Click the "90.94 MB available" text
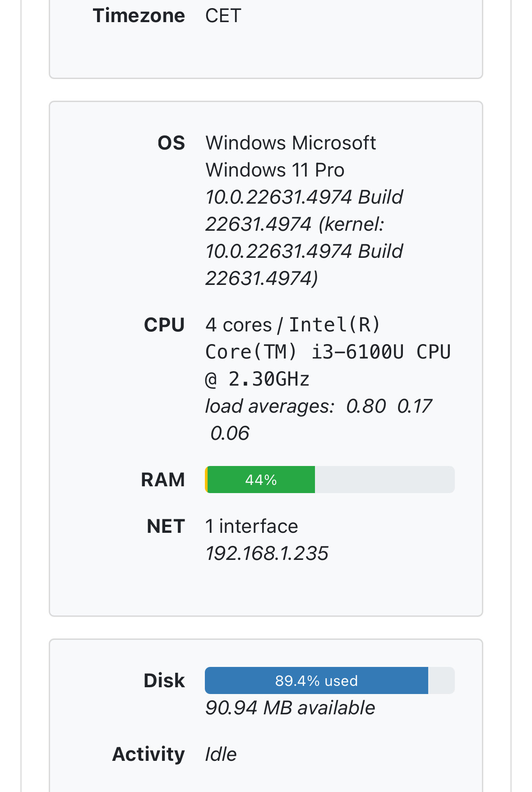 (x=290, y=708)
